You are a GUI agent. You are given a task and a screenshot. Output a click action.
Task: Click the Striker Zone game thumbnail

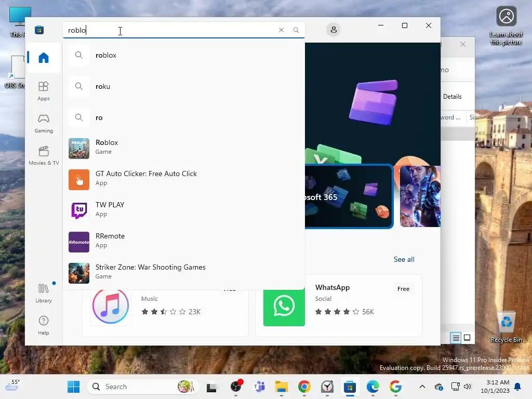coord(79,273)
